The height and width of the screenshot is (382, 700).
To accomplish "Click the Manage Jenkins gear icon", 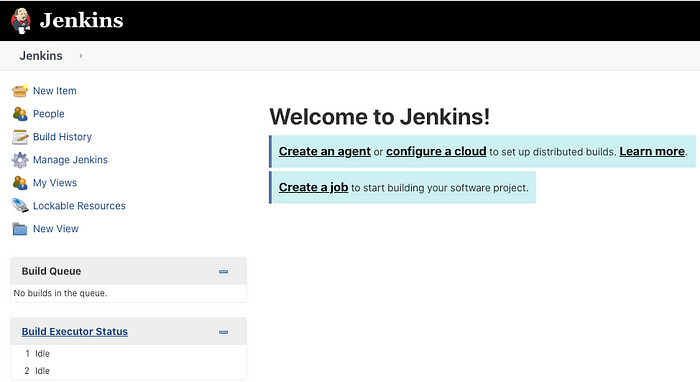I will coord(20,160).
